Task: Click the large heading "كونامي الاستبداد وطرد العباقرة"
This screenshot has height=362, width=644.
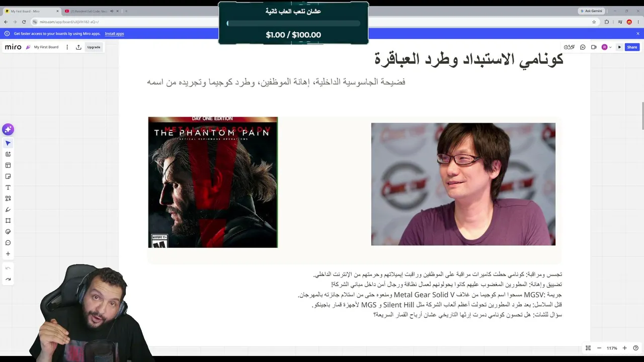Action: click(x=468, y=60)
